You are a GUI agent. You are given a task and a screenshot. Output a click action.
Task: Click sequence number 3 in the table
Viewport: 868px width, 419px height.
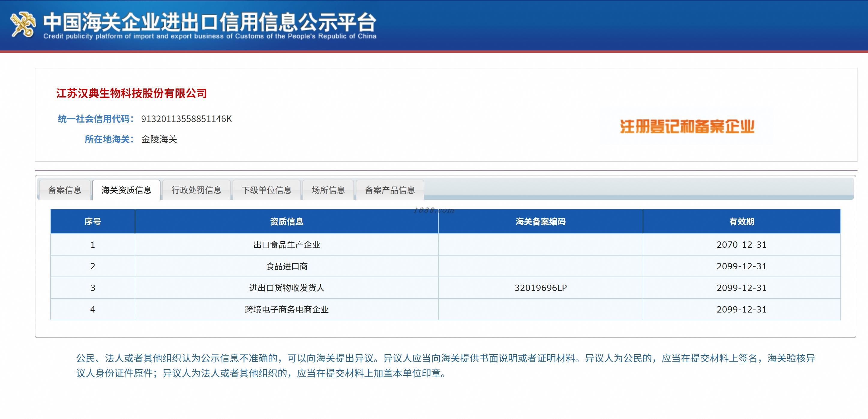tap(93, 288)
